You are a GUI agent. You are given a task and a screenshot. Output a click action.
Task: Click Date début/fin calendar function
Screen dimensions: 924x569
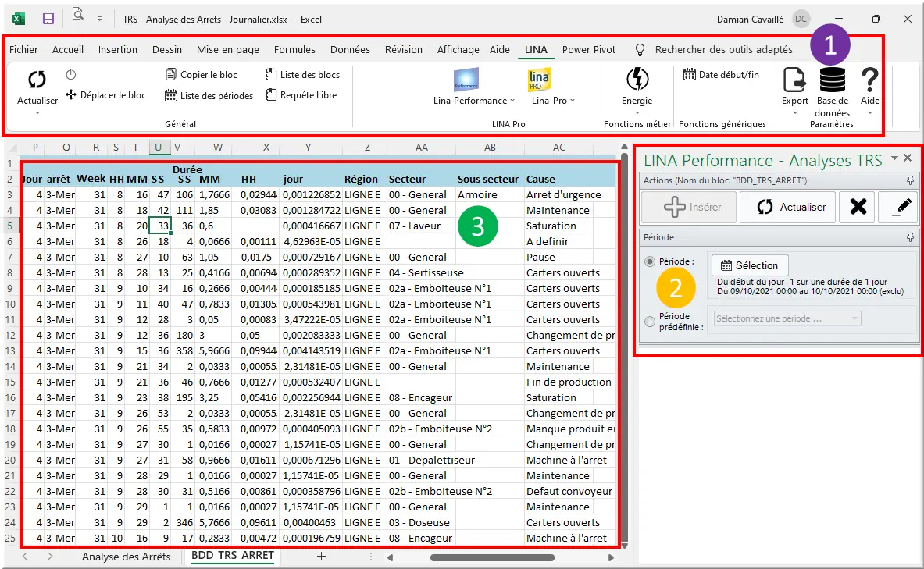tap(721, 75)
